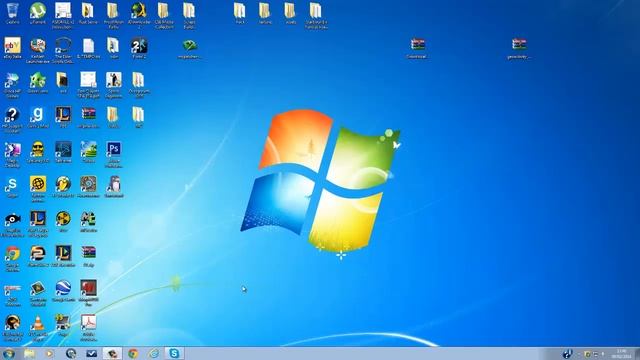Select the black fish desktop icon
The image size is (640, 360).
click(x=12, y=220)
